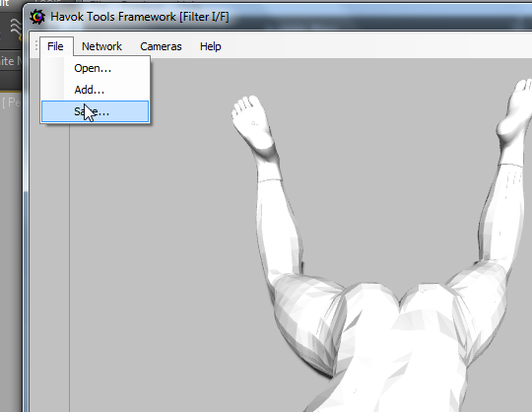Choose Save... from the File menu
This screenshot has width=532, height=412.
(x=95, y=111)
